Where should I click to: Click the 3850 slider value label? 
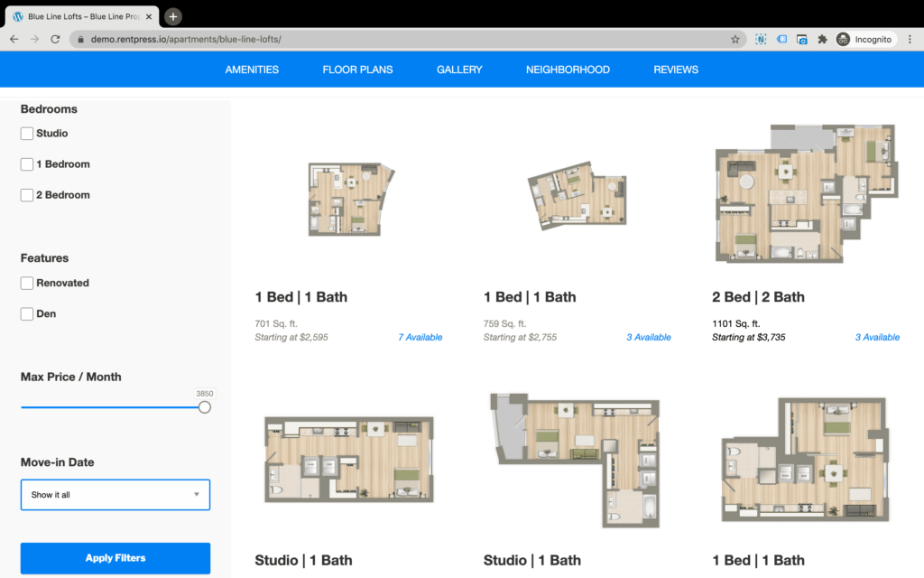point(205,394)
